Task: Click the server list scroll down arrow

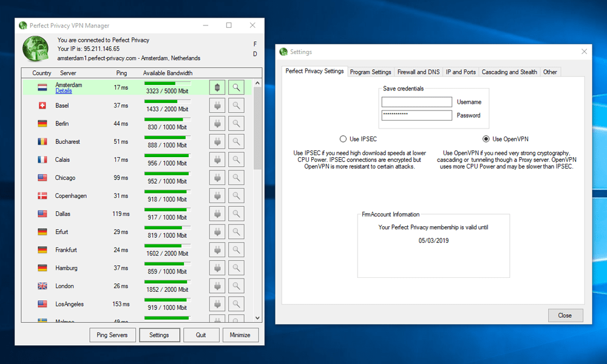Action: [257, 318]
